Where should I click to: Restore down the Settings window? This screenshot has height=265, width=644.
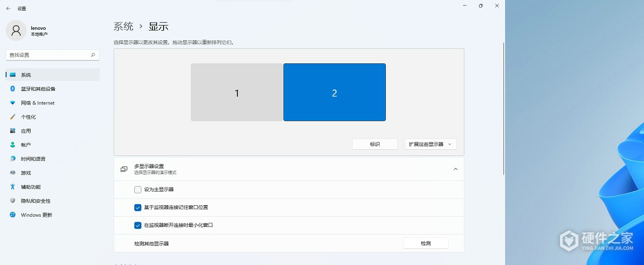[x=480, y=6]
